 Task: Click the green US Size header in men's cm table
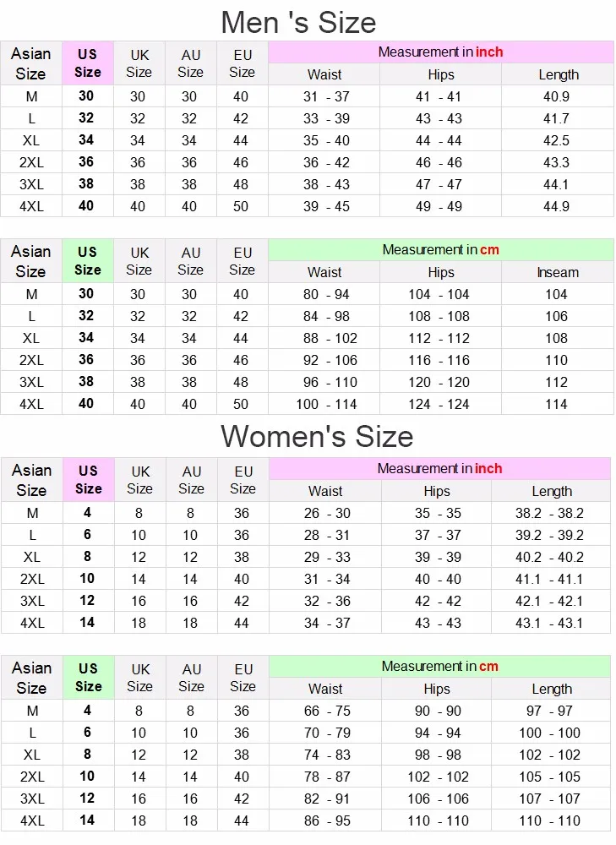click(88, 261)
